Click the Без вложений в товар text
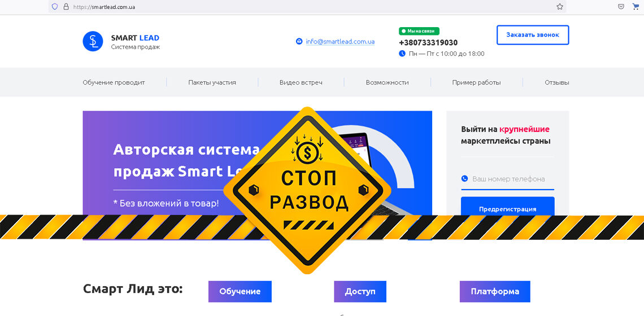The width and height of the screenshot is (644, 316). [166, 203]
